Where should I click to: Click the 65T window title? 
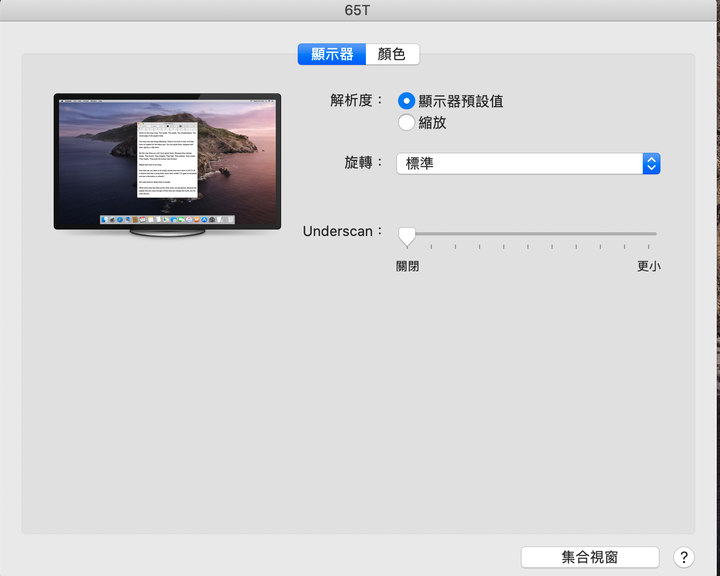(x=357, y=10)
